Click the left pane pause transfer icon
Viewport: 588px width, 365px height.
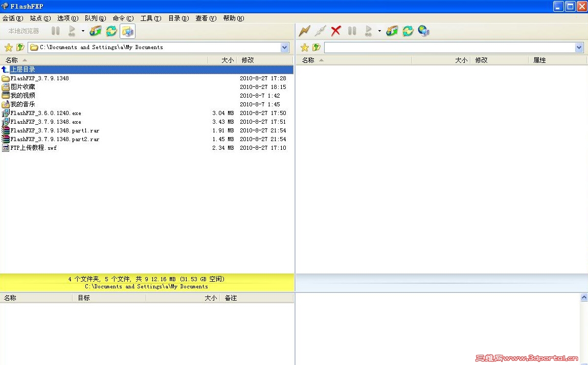56,31
